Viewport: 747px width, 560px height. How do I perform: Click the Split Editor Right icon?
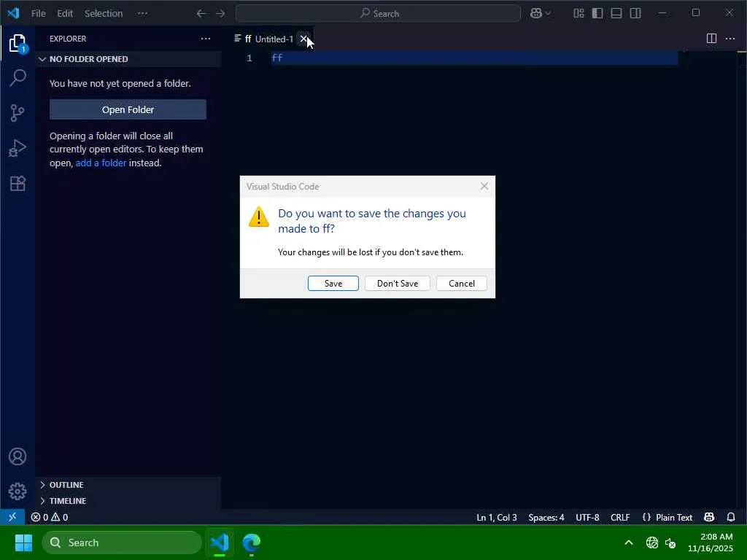click(x=711, y=39)
